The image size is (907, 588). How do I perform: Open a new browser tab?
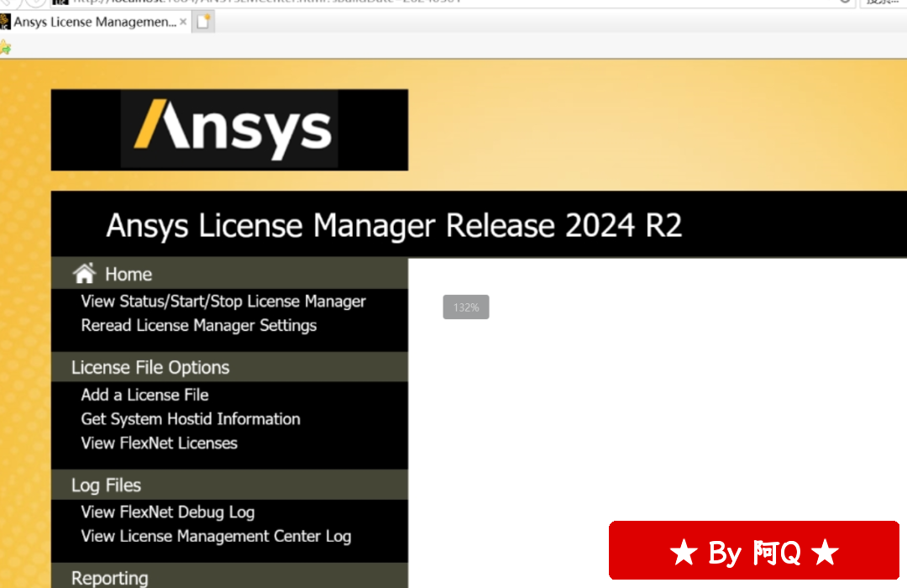click(x=204, y=23)
